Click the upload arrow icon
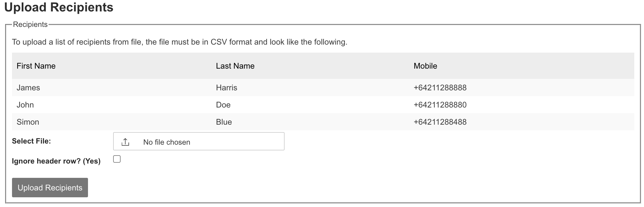The height and width of the screenshot is (207, 644). coord(125,142)
